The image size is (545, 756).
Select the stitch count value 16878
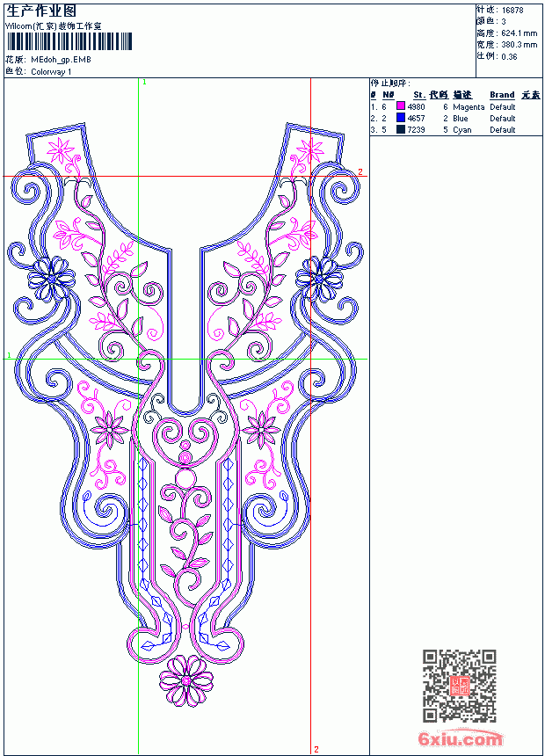click(512, 11)
